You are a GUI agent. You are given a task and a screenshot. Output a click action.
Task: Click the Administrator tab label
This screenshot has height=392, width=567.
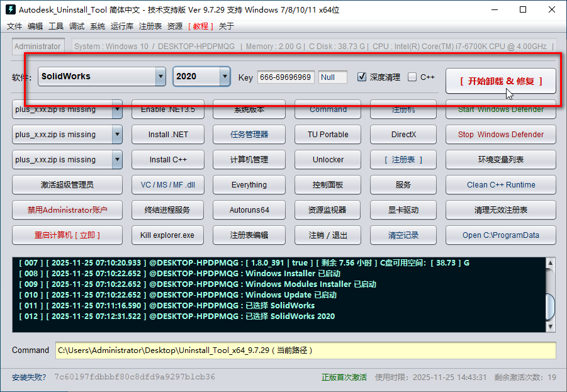pyautogui.click(x=38, y=47)
